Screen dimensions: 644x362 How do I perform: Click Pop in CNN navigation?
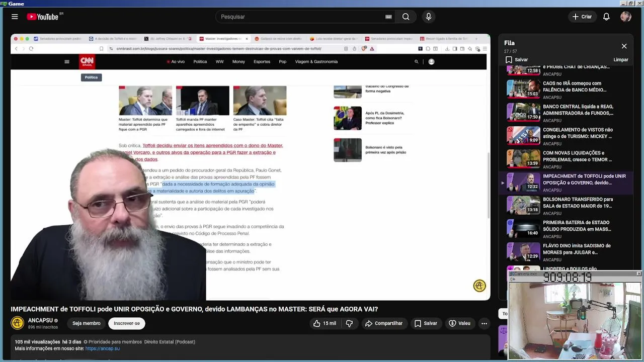283,61
